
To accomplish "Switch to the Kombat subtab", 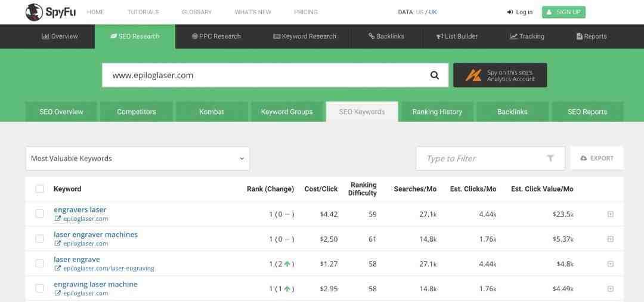I will 212,112.
